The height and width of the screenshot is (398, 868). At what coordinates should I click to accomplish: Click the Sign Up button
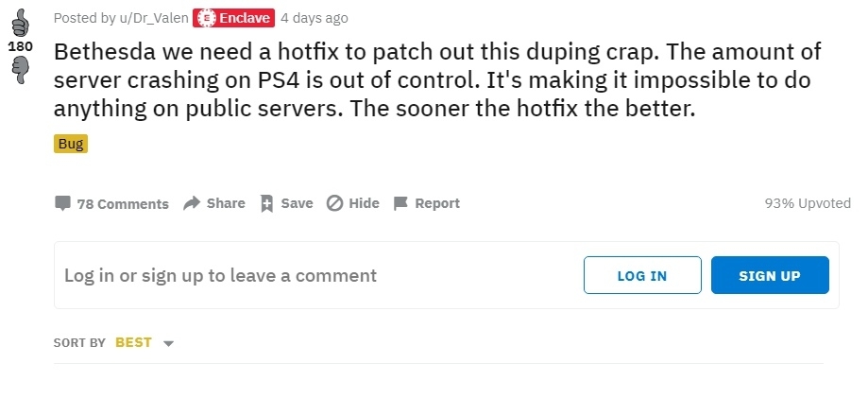(770, 275)
